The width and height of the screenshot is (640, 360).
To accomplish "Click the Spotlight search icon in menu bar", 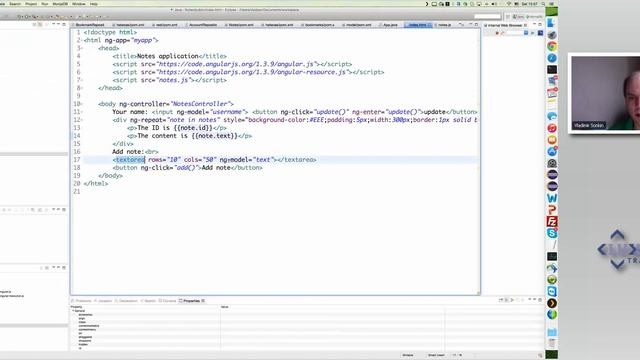I will [x=543, y=4].
